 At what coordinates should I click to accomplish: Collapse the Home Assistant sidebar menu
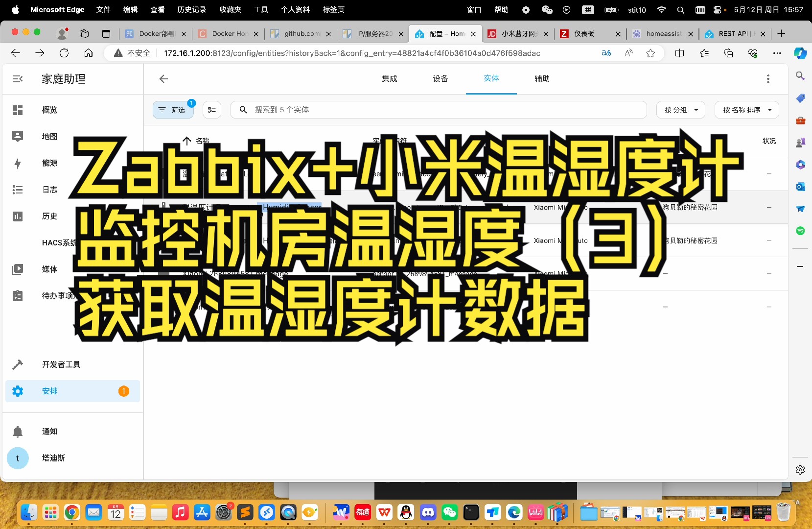point(18,79)
